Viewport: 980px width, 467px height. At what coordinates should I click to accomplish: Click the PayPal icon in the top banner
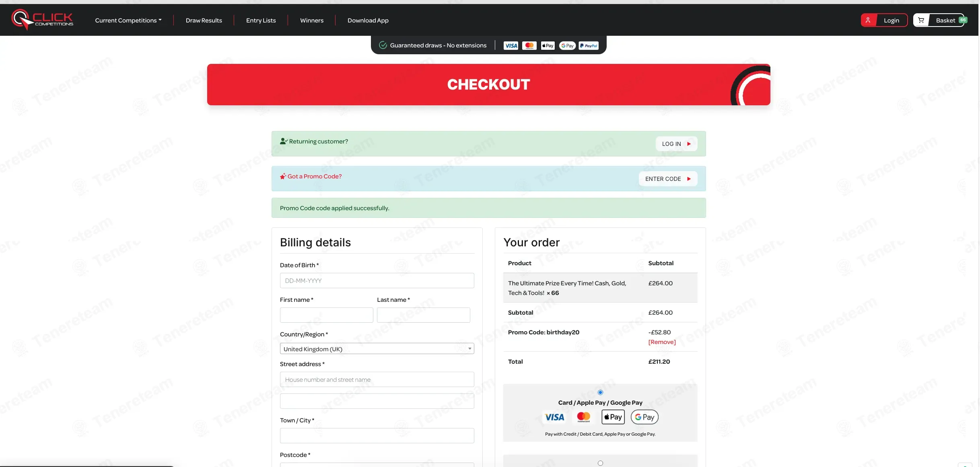point(589,45)
